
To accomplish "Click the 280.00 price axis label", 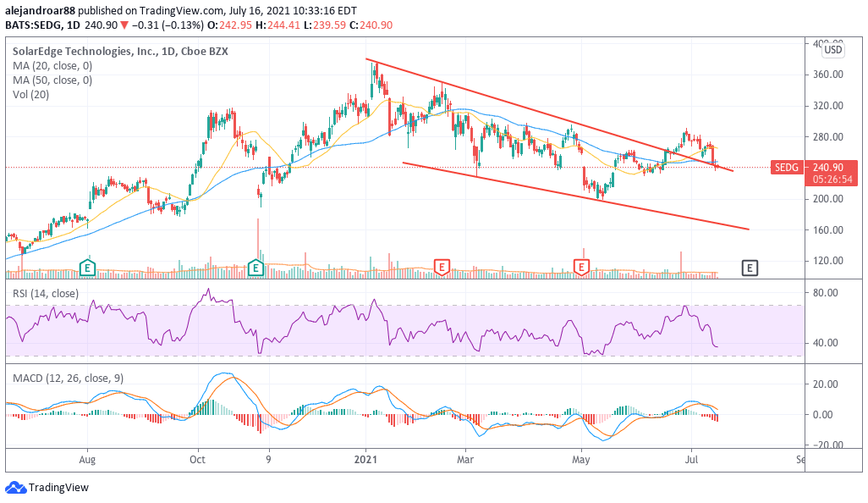I will point(827,137).
